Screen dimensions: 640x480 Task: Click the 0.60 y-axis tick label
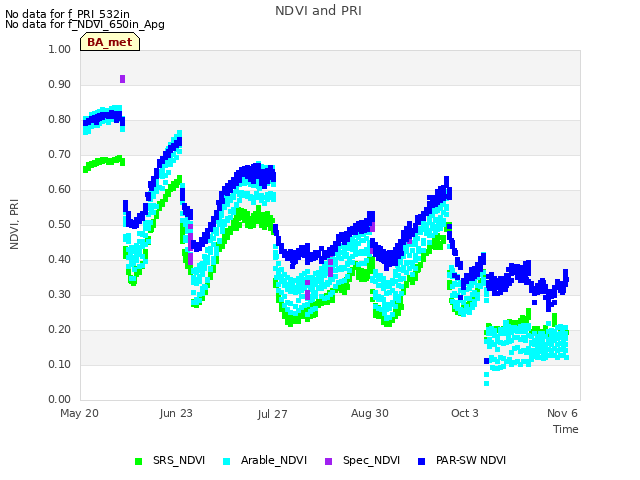point(60,189)
